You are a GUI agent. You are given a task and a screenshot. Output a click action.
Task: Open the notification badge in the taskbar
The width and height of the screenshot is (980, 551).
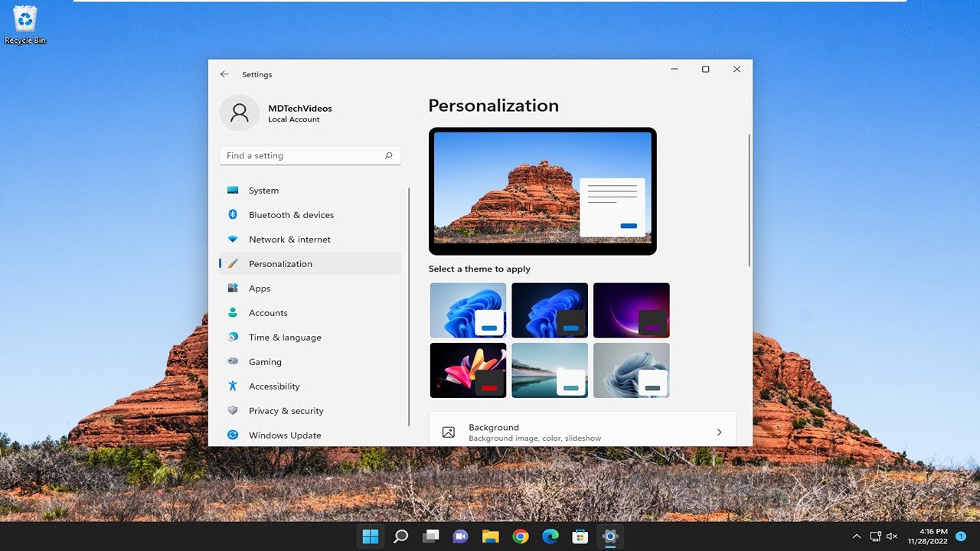pyautogui.click(x=961, y=536)
